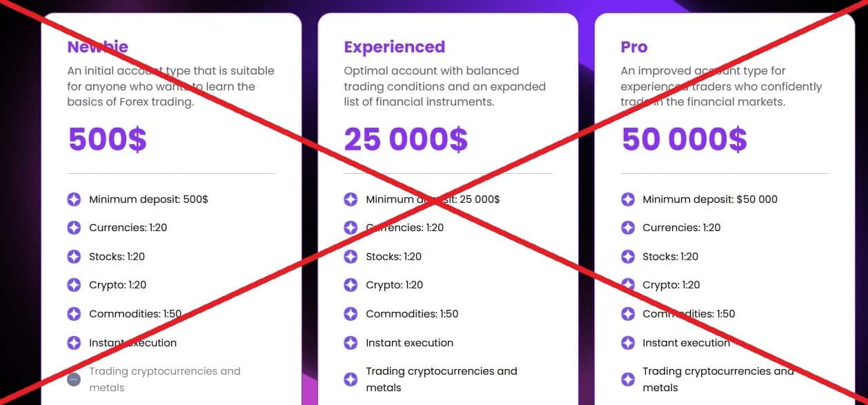Click Pro card Commodities: 1:50 text
This screenshot has height=405, width=868.
pos(689,314)
